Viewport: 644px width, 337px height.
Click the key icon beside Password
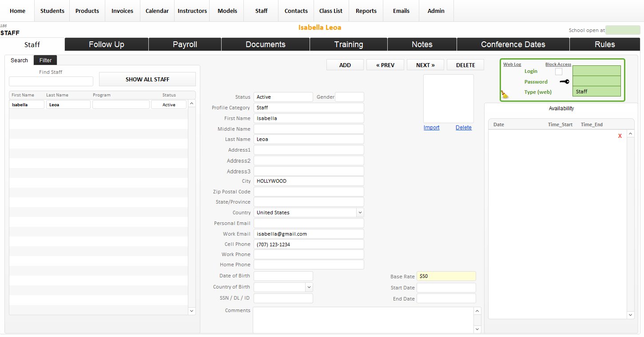(x=564, y=81)
